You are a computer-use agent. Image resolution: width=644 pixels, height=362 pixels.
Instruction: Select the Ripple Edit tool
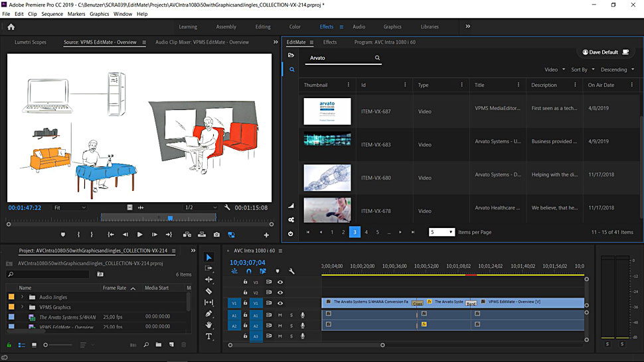point(208,280)
